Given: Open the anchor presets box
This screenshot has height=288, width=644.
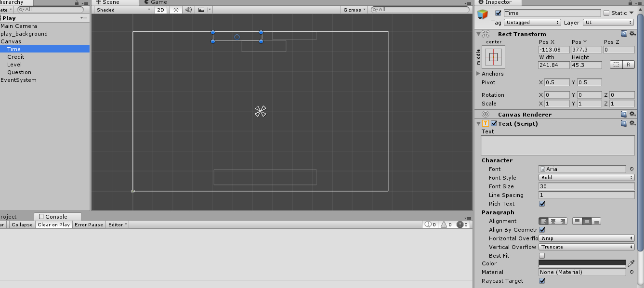Looking at the screenshot, I should [x=493, y=57].
